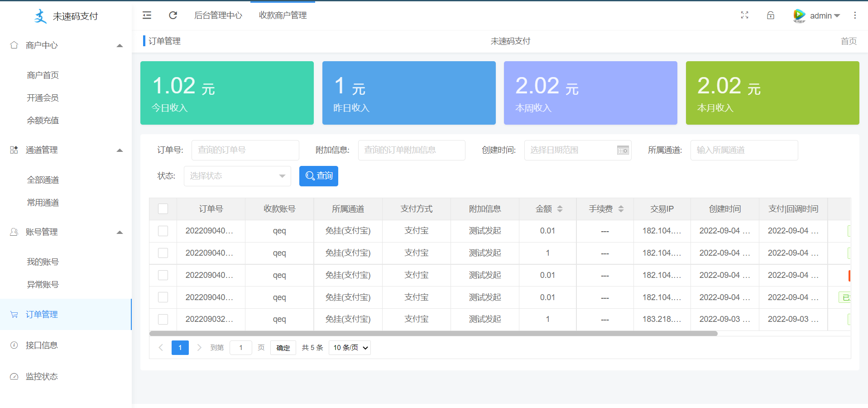The height and width of the screenshot is (408, 868).
Task: Click the admin avatar icon
Action: [x=799, y=15]
